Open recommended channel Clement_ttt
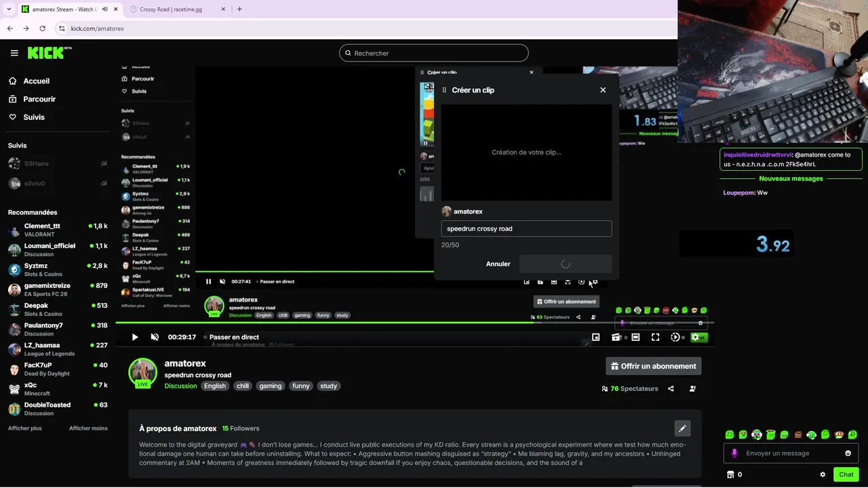Image resolution: width=868 pixels, height=488 pixels. (57, 230)
